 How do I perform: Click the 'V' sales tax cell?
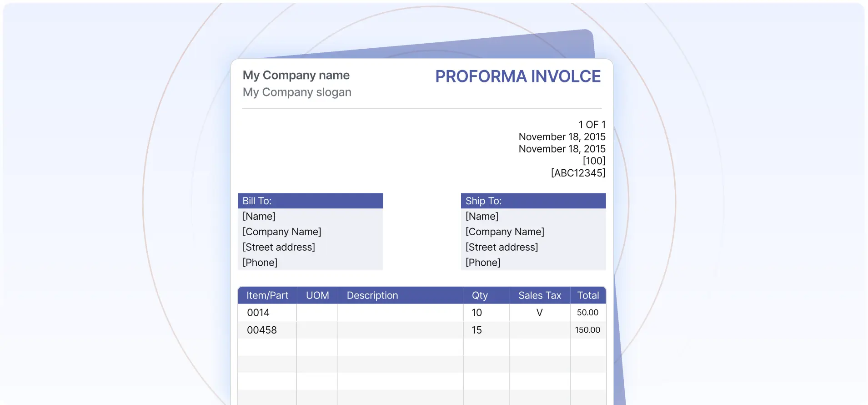pyautogui.click(x=540, y=313)
